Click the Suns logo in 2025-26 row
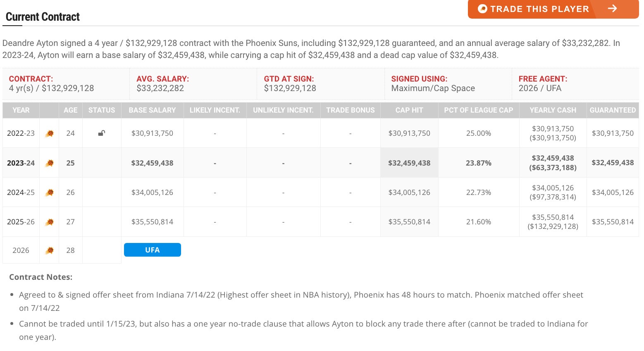The image size is (644, 351). point(49,222)
